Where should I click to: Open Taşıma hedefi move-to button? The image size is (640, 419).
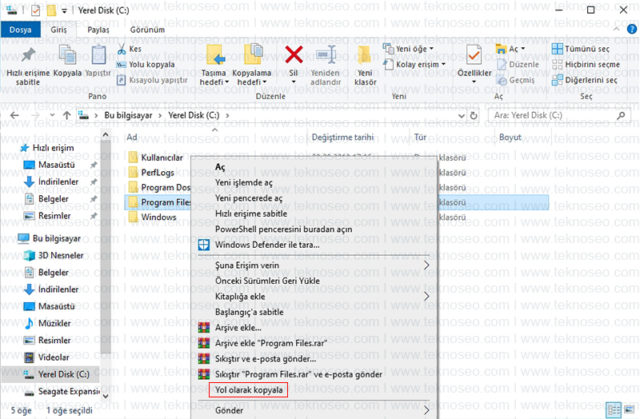(213, 65)
